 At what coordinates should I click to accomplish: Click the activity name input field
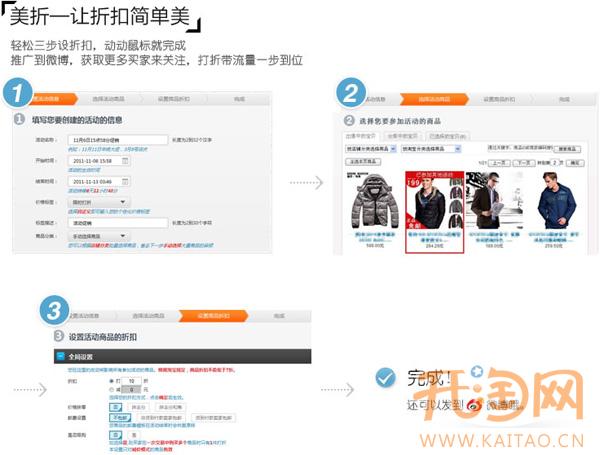118,140
